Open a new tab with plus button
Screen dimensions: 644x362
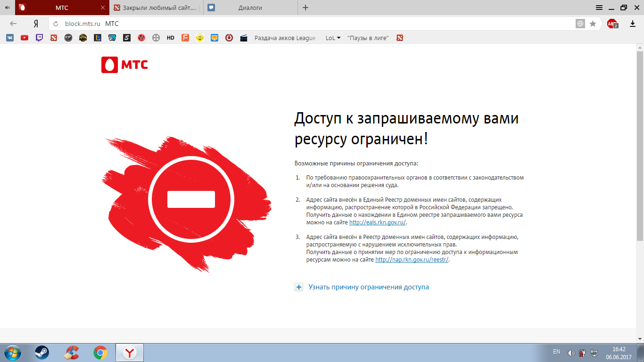pyautogui.click(x=305, y=8)
